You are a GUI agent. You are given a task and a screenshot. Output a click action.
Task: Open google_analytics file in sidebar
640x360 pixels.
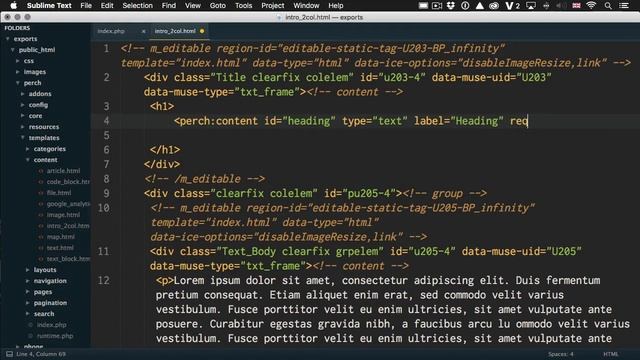68,204
